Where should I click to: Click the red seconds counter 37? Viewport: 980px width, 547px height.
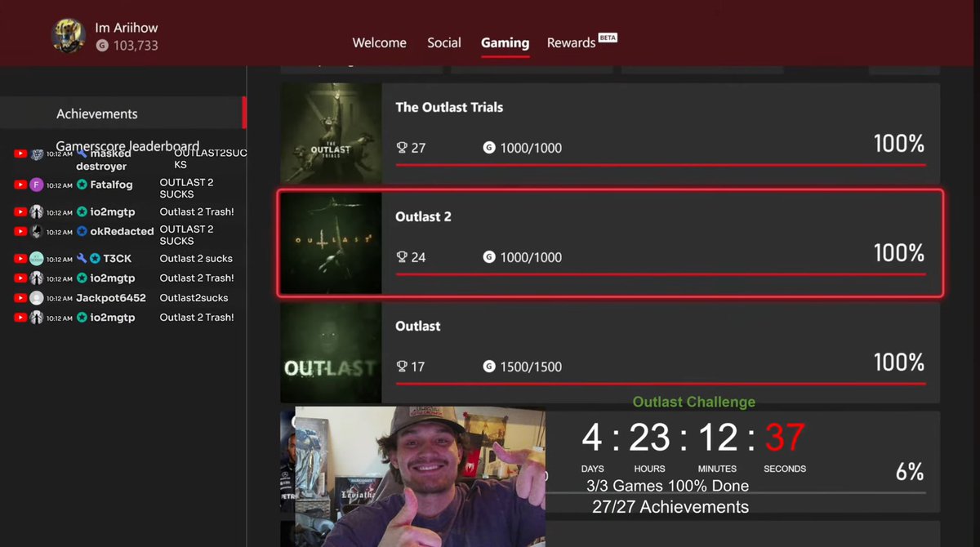(785, 438)
